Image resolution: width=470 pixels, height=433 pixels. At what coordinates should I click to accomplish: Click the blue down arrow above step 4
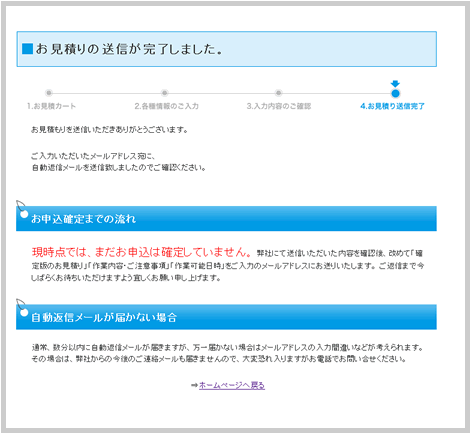pos(395,84)
